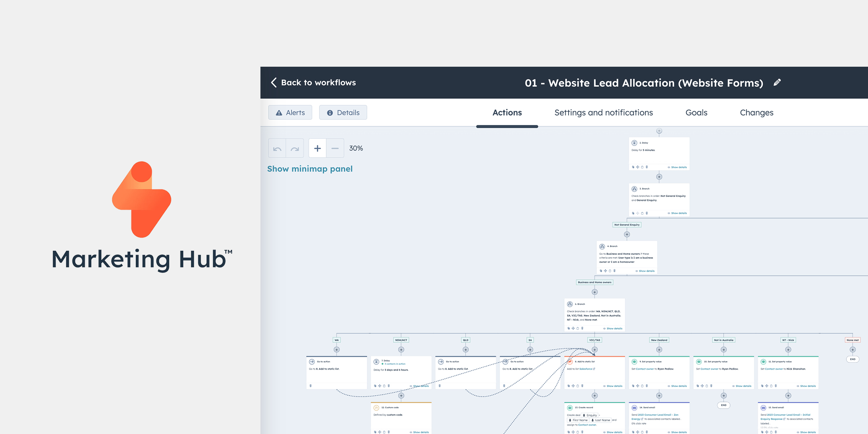Click the plus to add an action under the SA branch
The height and width of the screenshot is (434, 868).
pos(530,350)
